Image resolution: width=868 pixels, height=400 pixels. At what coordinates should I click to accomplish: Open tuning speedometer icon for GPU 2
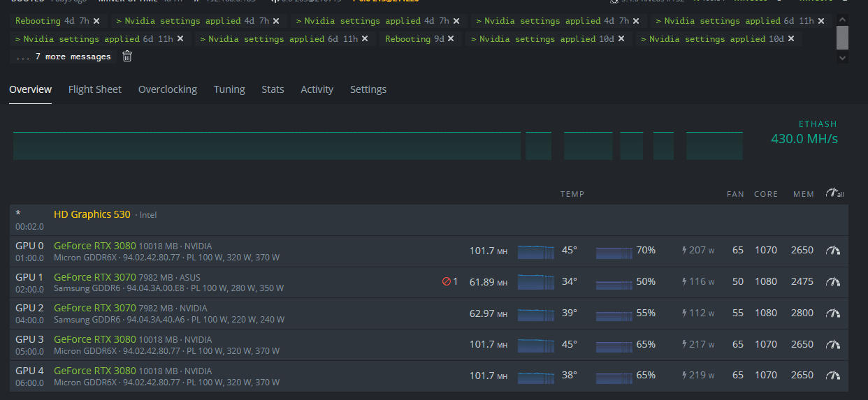[x=832, y=313]
